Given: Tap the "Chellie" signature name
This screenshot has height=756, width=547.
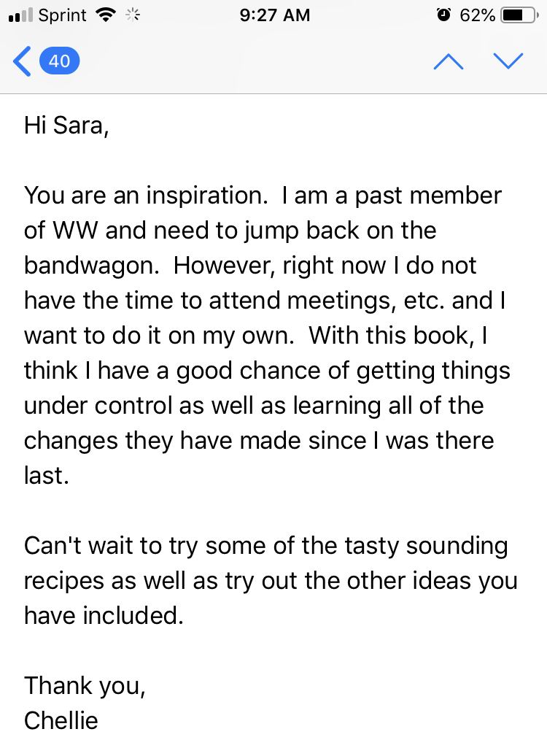Looking at the screenshot, I should pos(61,721).
